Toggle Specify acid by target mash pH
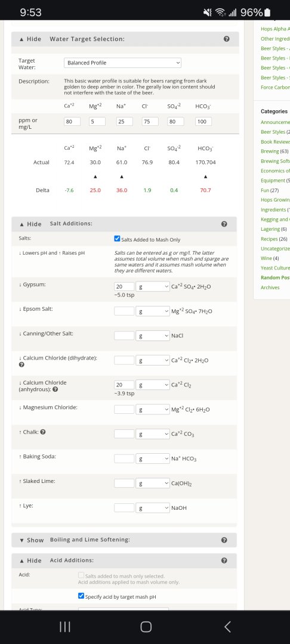Image resolution: width=290 pixels, height=644 pixels. pyautogui.click(x=81, y=596)
